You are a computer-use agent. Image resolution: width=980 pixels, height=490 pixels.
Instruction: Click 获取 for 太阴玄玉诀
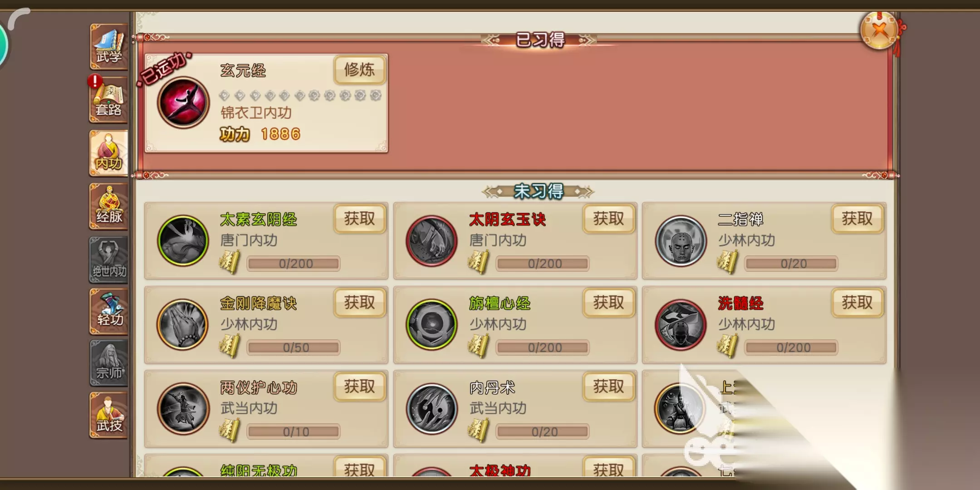point(609,219)
